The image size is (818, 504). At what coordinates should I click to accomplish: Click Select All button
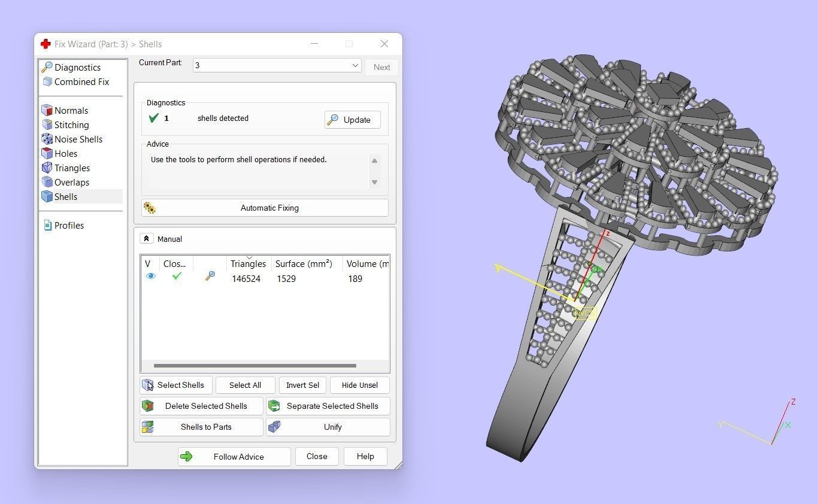(x=245, y=385)
